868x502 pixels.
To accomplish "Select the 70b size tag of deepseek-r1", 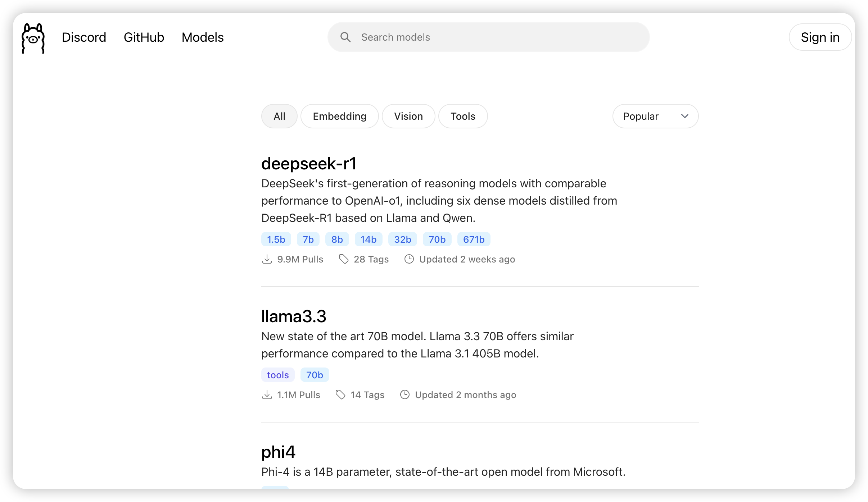I will tap(437, 239).
